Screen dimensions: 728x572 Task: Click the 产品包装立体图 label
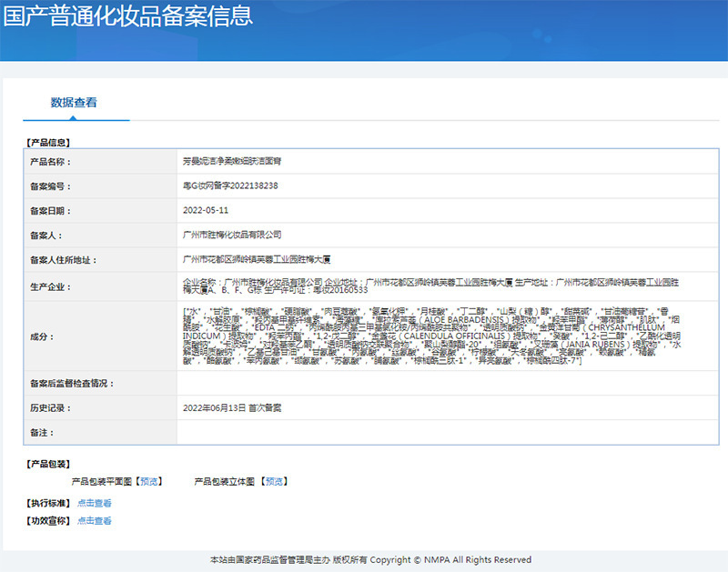pyautogui.click(x=224, y=482)
